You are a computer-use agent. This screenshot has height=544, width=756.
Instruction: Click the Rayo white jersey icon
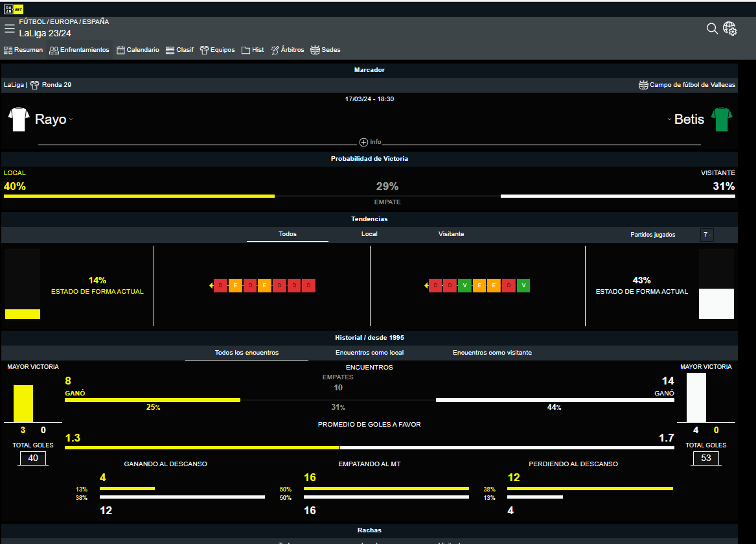[x=19, y=119]
